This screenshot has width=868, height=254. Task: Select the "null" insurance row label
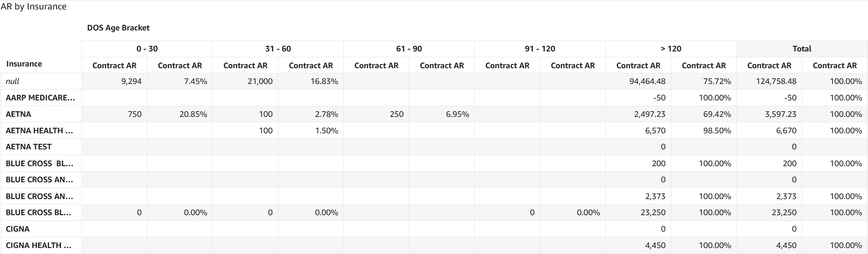coord(13,82)
